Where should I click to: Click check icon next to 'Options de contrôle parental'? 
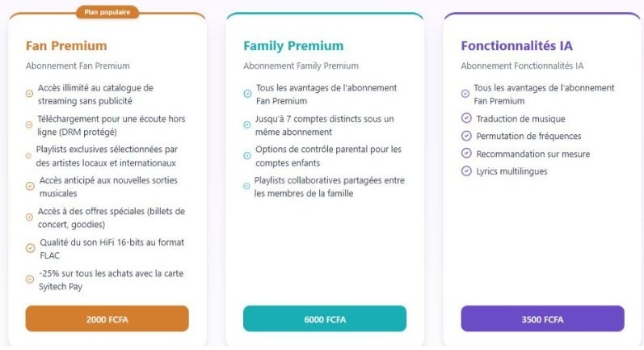click(x=247, y=155)
